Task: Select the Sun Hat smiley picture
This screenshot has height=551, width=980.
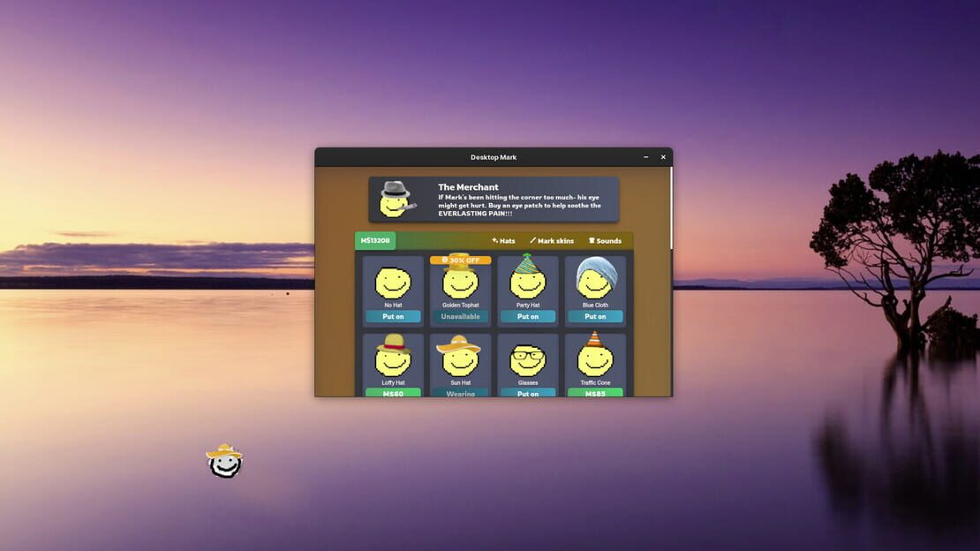Action: pos(459,355)
